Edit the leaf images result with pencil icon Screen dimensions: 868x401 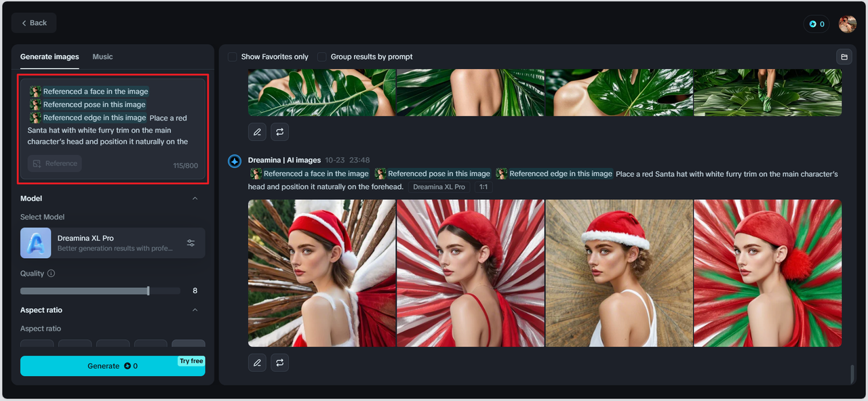257,132
